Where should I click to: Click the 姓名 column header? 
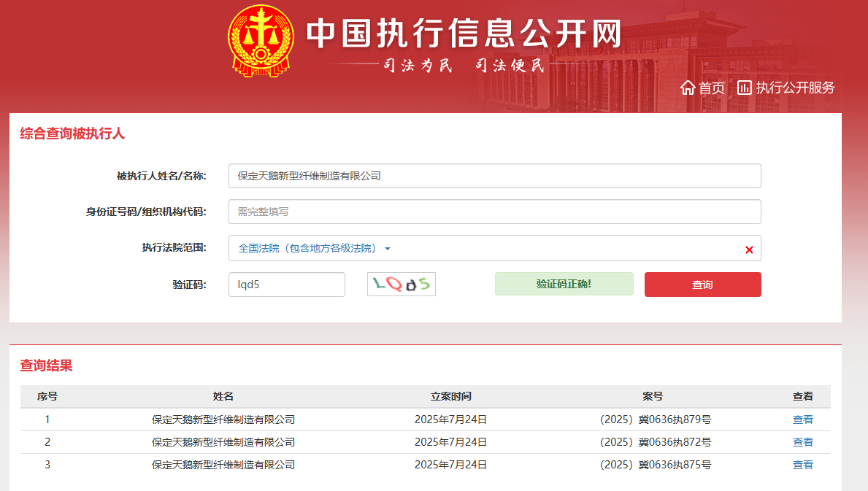[223, 396]
